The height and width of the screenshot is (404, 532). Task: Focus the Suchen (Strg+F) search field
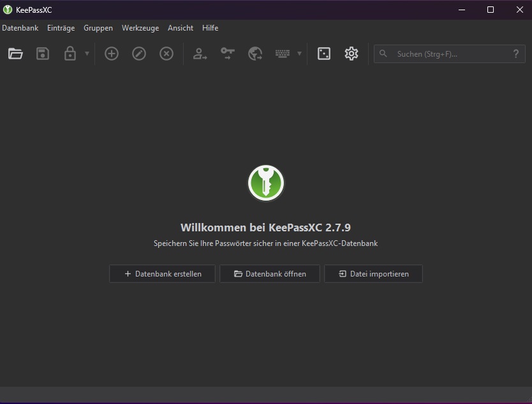tap(449, 54)
